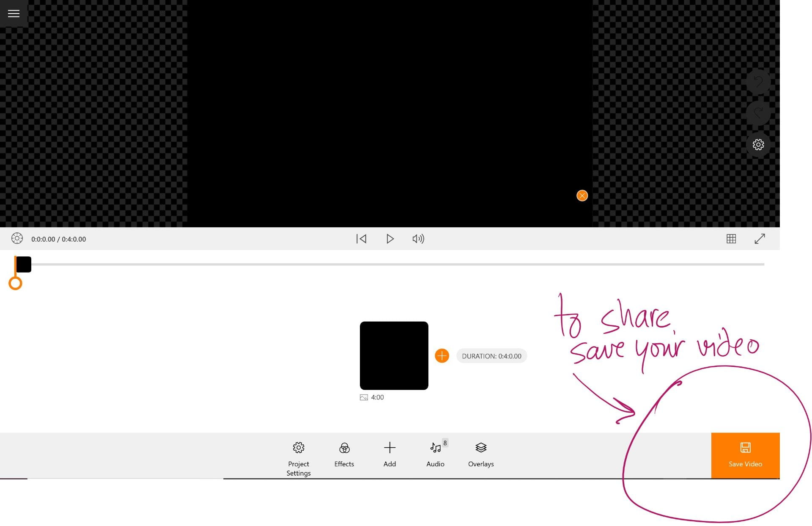Click orange plus to add clip
Image resolution: width=812 pixels, height=526 pixels.
(x=442, y=356)
